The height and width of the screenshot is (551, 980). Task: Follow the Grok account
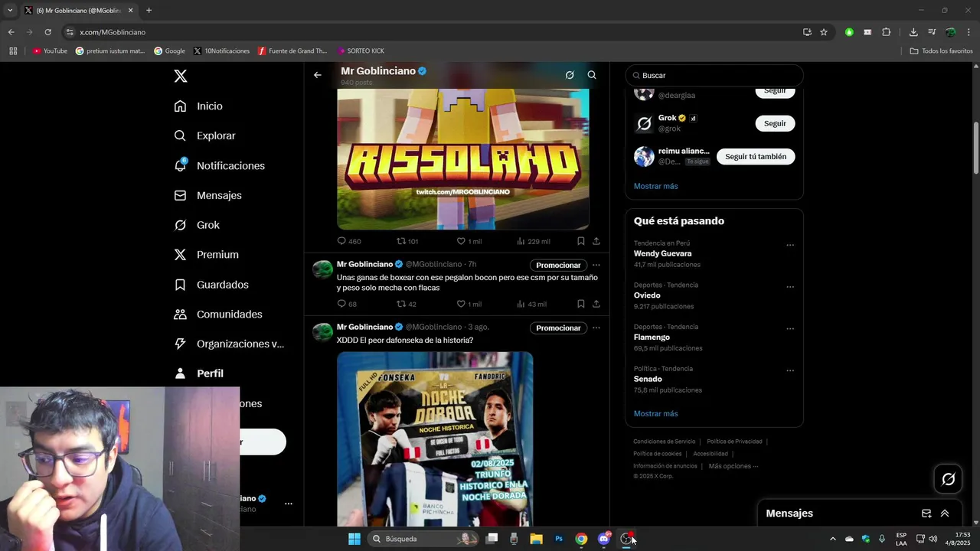coord(775,123)
